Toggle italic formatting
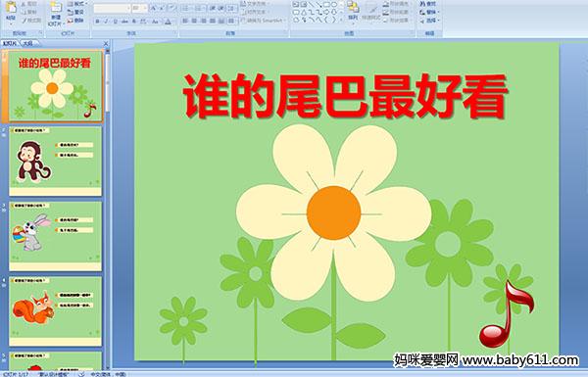This screenshot has width=588, height=377. click(x=106, y=22)
